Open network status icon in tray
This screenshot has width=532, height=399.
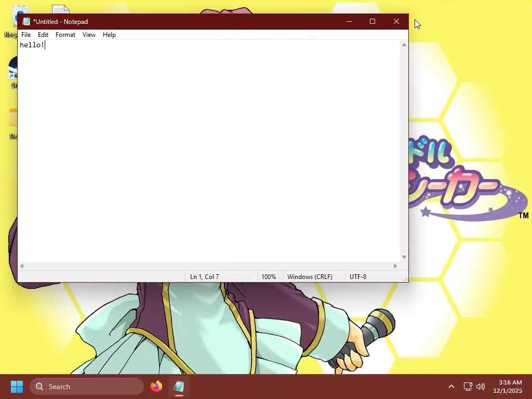click(468, 387)
